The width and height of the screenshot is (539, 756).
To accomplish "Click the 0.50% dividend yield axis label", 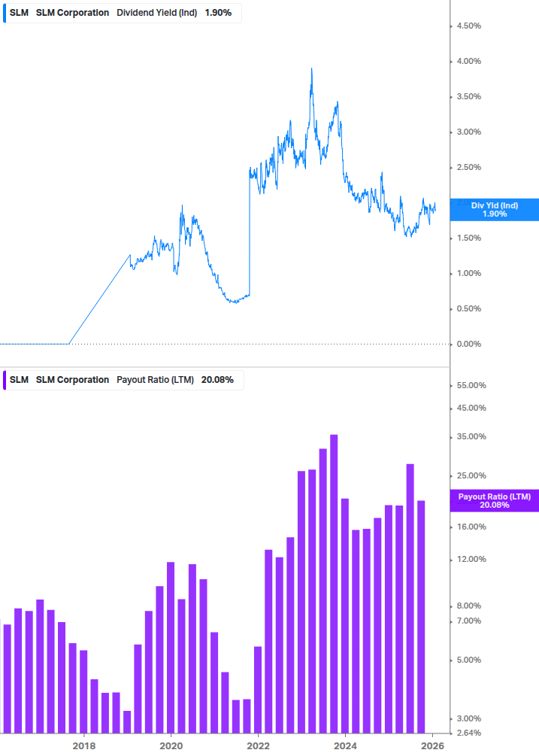I will [468, 308].
